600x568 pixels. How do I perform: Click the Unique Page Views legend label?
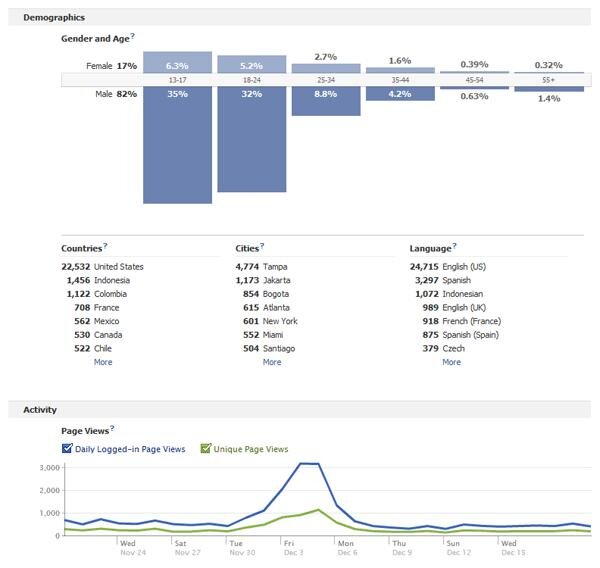click(251, 449)
